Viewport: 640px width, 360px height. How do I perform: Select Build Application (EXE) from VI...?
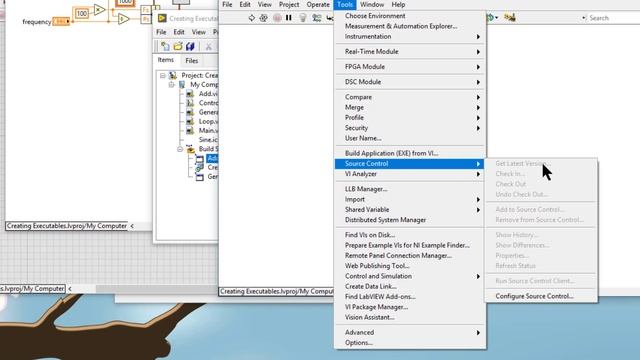[391, 153]
